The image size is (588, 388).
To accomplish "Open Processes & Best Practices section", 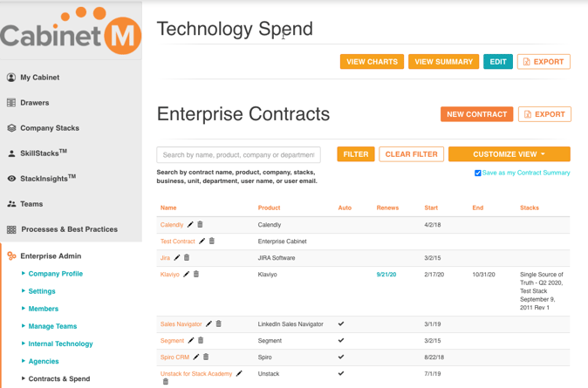I will coord(70,229).
